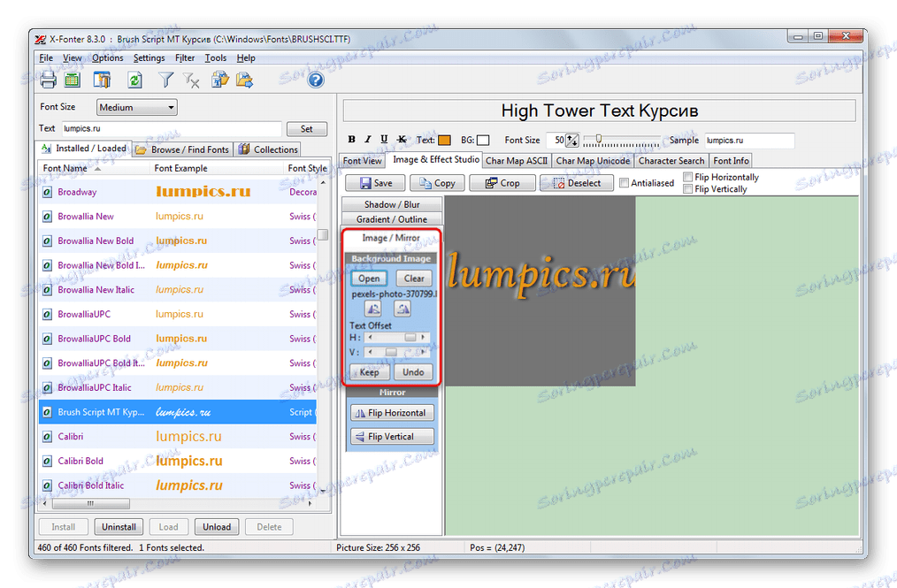Click the font icon beside Brush Script MT

tap(47, 412)
